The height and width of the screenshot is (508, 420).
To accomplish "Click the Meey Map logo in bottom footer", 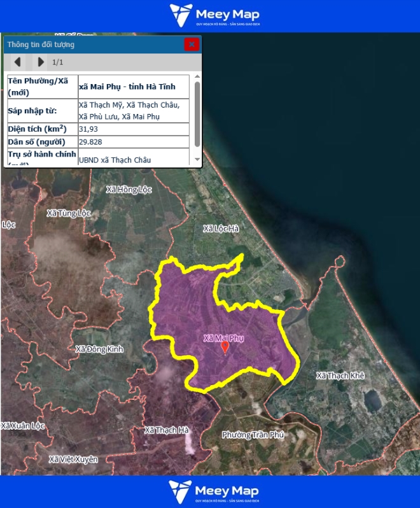I will 214,491.
